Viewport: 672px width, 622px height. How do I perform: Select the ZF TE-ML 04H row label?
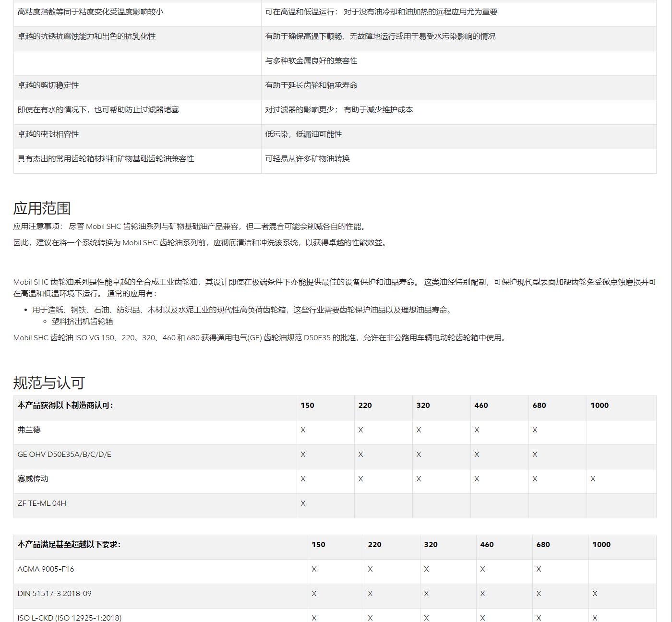click(x=42, y=503)
